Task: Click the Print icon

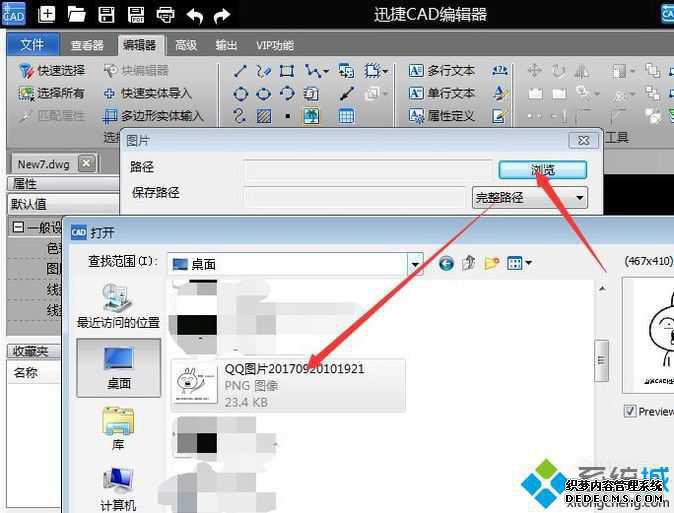Action: point(165,15)
